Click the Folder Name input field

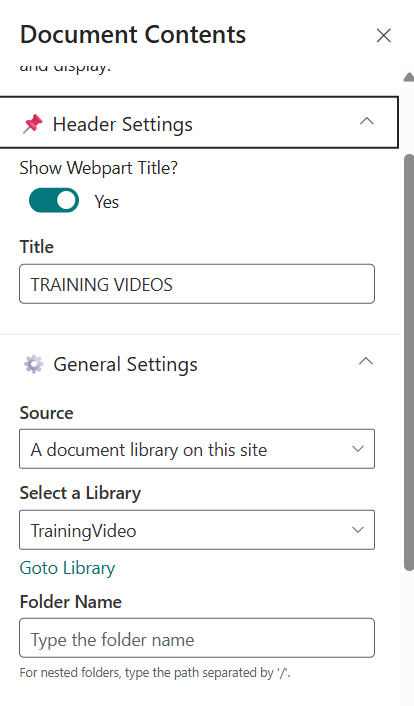click(x=197, y=638)
